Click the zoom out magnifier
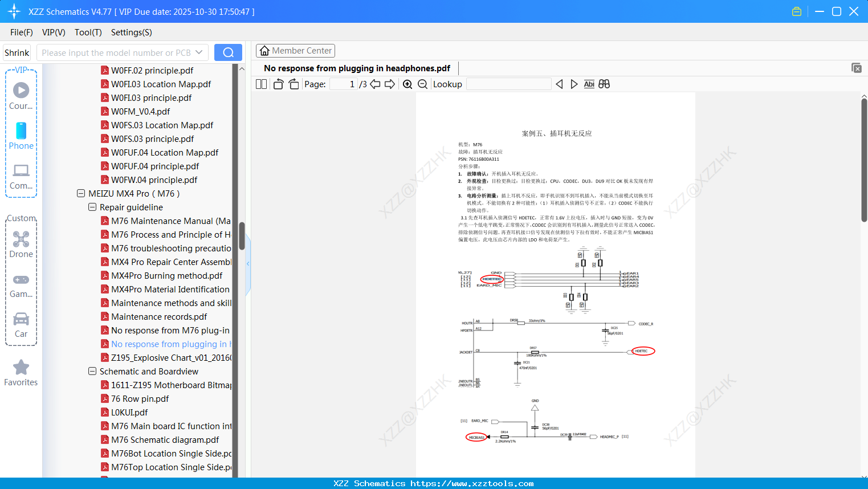The image size is (868, 489). 422,84
